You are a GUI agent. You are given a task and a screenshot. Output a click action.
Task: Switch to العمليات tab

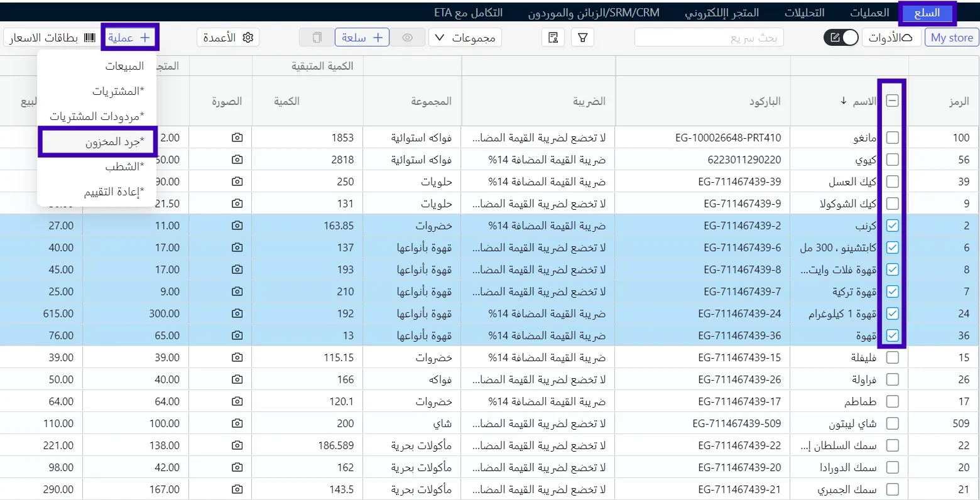click(x=869, y=13)
